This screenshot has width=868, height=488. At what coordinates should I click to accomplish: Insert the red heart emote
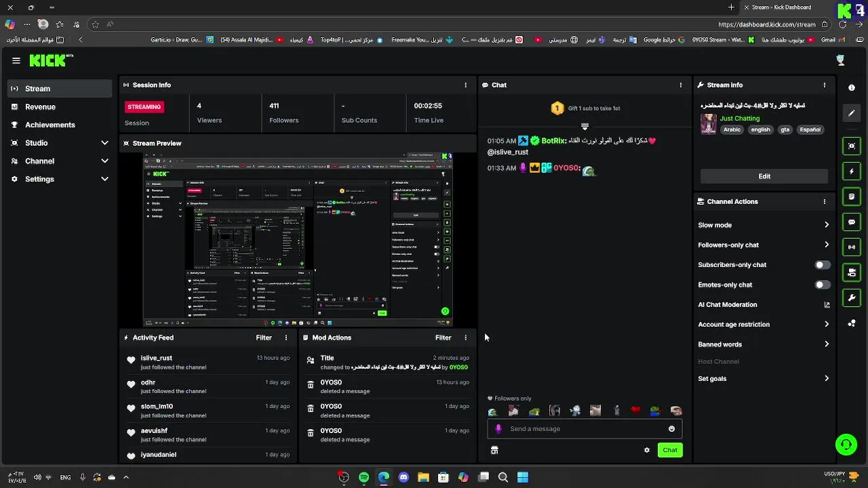[x=635, y=411]
